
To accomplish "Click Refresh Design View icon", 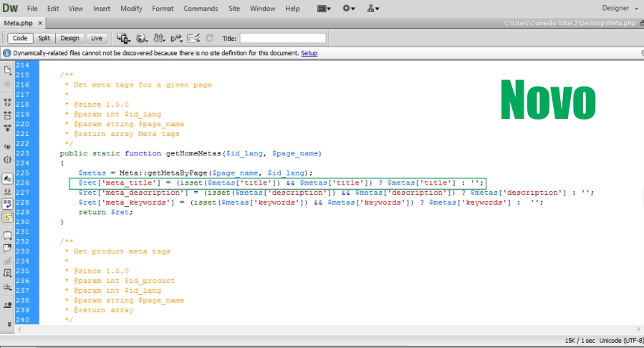I will [209, 38].
